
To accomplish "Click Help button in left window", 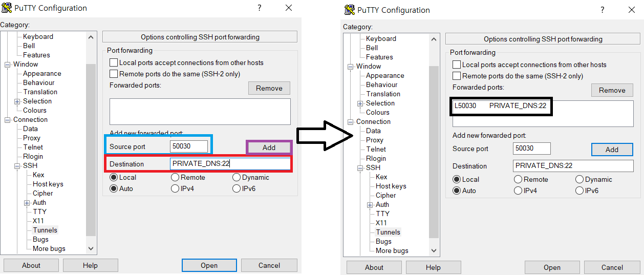I will 91,265.
